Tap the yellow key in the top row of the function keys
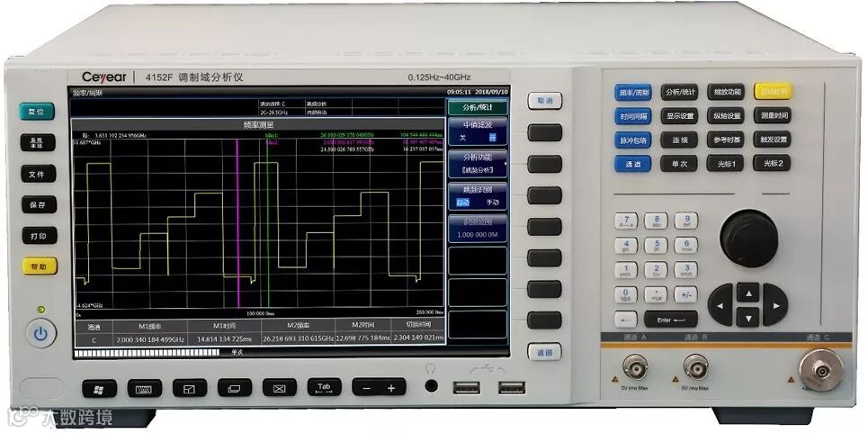The height and width of the screenshot is (433, 868). point(773,91)
